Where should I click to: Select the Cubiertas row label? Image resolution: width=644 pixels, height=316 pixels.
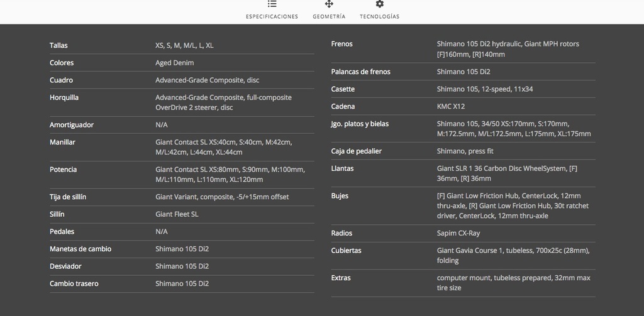point(347,251)
